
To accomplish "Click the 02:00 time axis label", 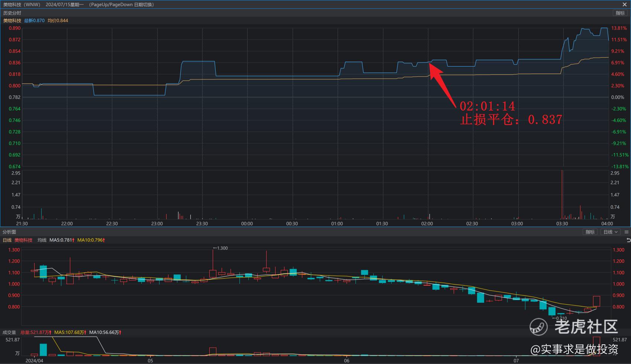I will pos(427,224).
